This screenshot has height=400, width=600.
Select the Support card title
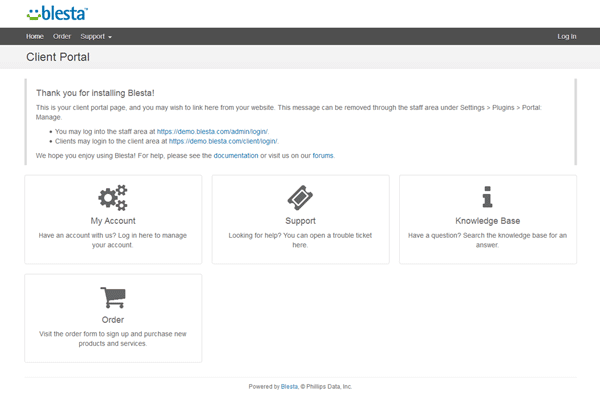click(x=300, y=221)
